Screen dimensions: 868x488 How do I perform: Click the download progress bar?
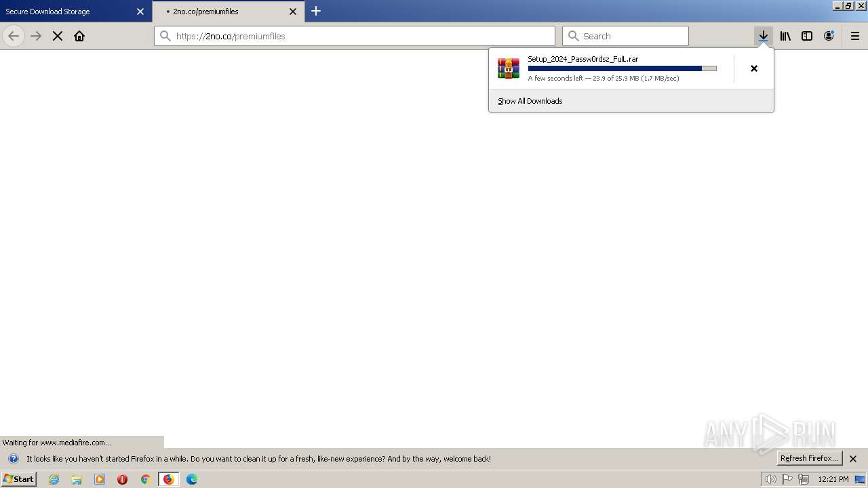(622, 68)
